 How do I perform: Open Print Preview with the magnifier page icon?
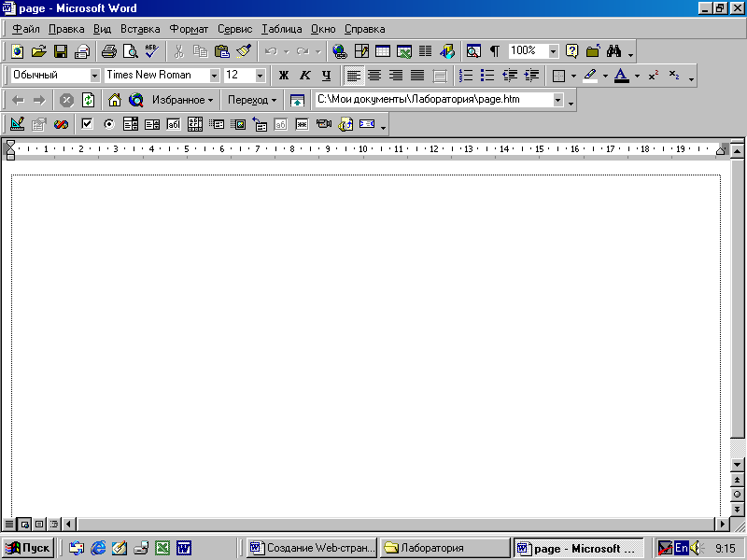coord(131,51)
